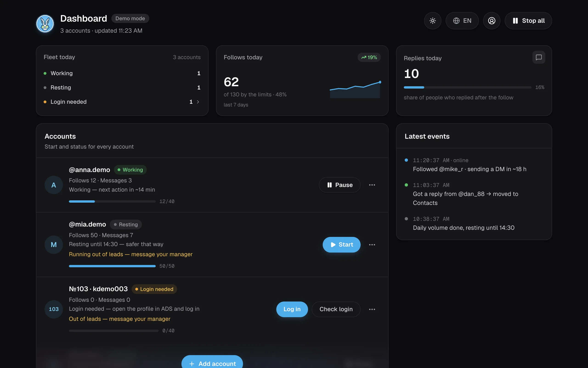This screenshot has width=588, height=368.
Task: Click Follows 0 · Messages 0 stats
Action: (99, 300)
